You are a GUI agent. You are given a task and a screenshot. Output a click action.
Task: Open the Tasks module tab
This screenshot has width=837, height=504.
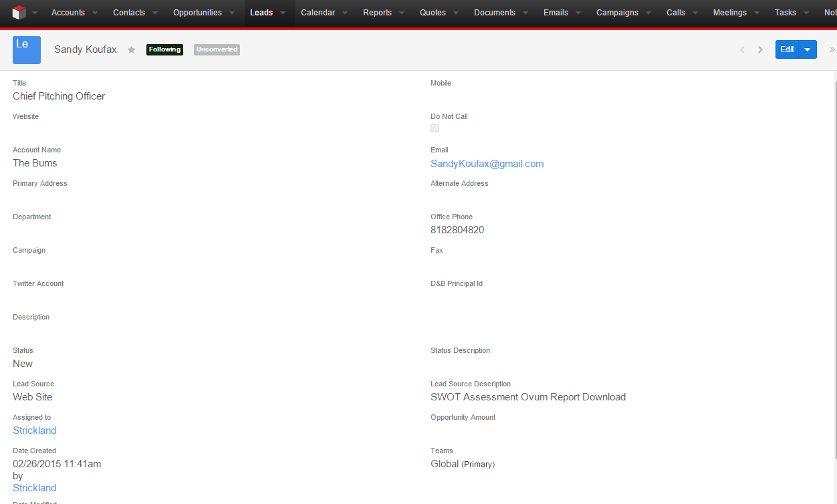786,13
